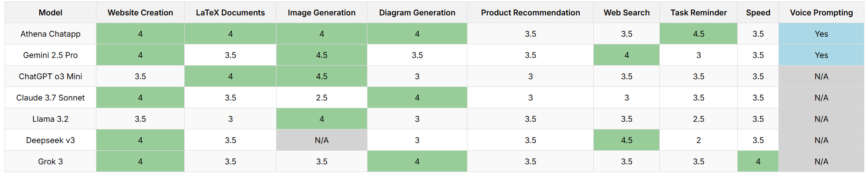Select Deepseek v3's green 4.5 Web Search cell
Image resolution: width=868 pixels, height=177 pixels.
pyautogui.click(x=627, y=140)
